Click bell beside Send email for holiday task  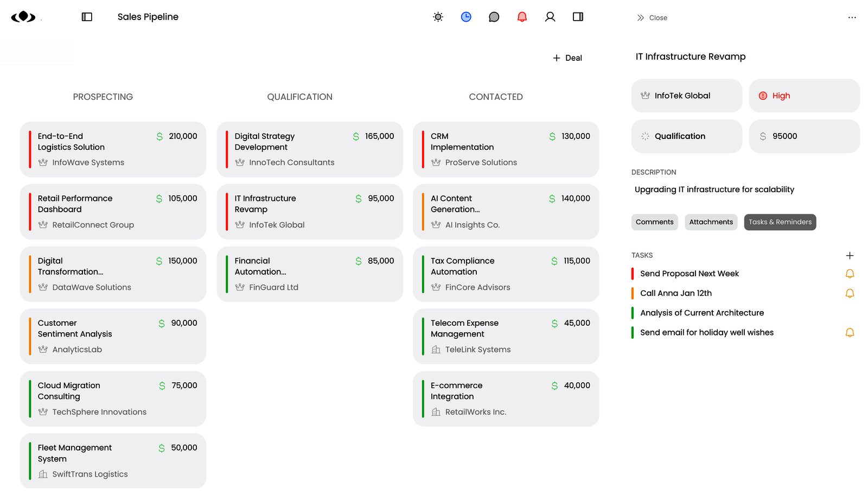(x=850, y=332)
